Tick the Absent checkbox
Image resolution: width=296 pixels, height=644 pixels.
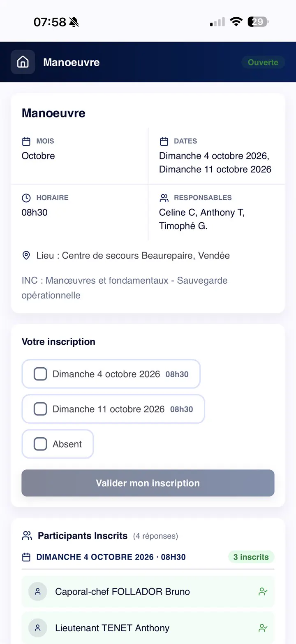pyautogui.click(x=40, y=444)
